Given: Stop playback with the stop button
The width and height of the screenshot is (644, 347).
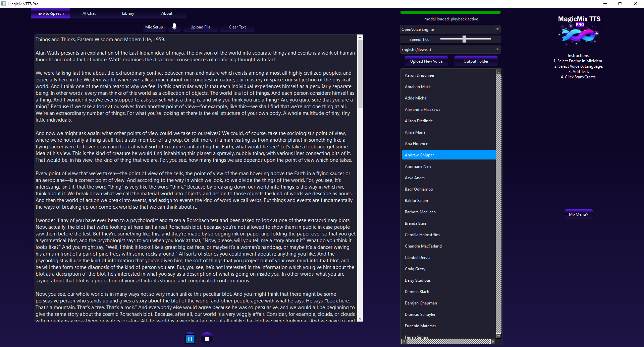Looking at the screenshot, I should (207, 339).
